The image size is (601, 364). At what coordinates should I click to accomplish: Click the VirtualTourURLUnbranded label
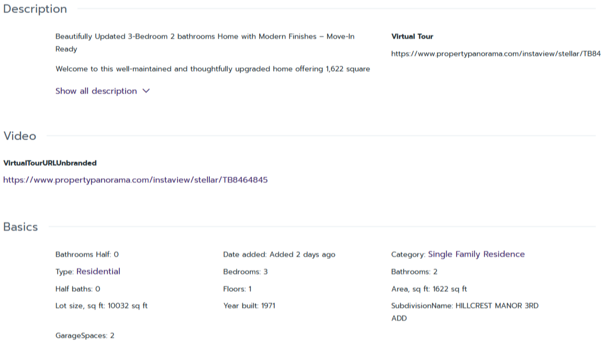tap(50, 163)
